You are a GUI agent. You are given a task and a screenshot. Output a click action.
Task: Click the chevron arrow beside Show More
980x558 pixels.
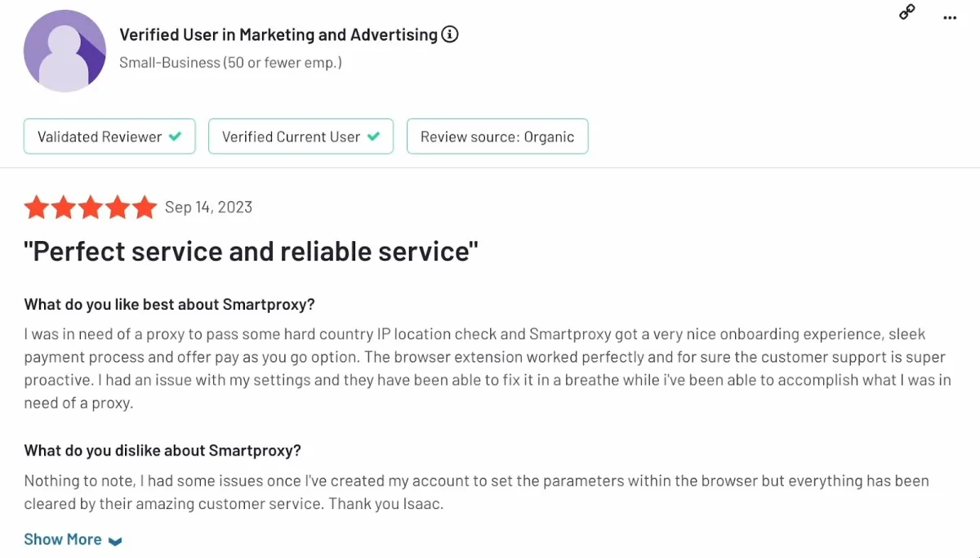115,541
